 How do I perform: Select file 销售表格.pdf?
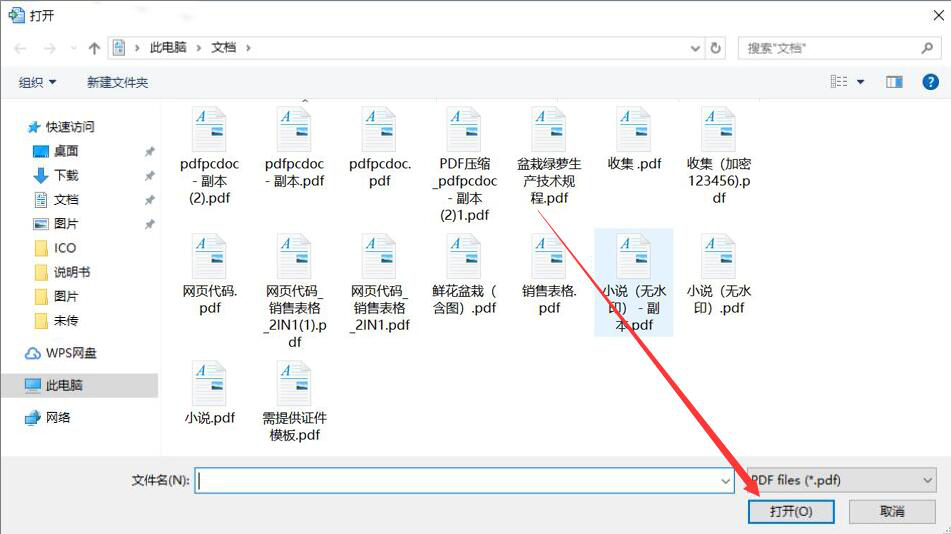(x=549, y=275)
